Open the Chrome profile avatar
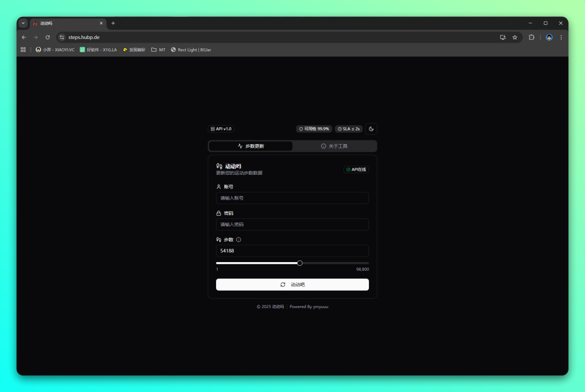This screenshot has height=392, width=585. (x=549, y=37)
